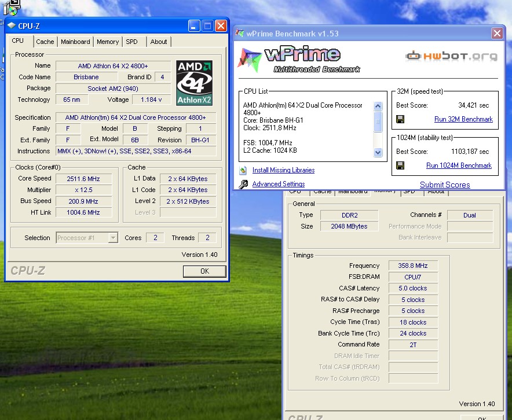
Task: Click 32M Best Score 34,421 sec
Action: 473,105
